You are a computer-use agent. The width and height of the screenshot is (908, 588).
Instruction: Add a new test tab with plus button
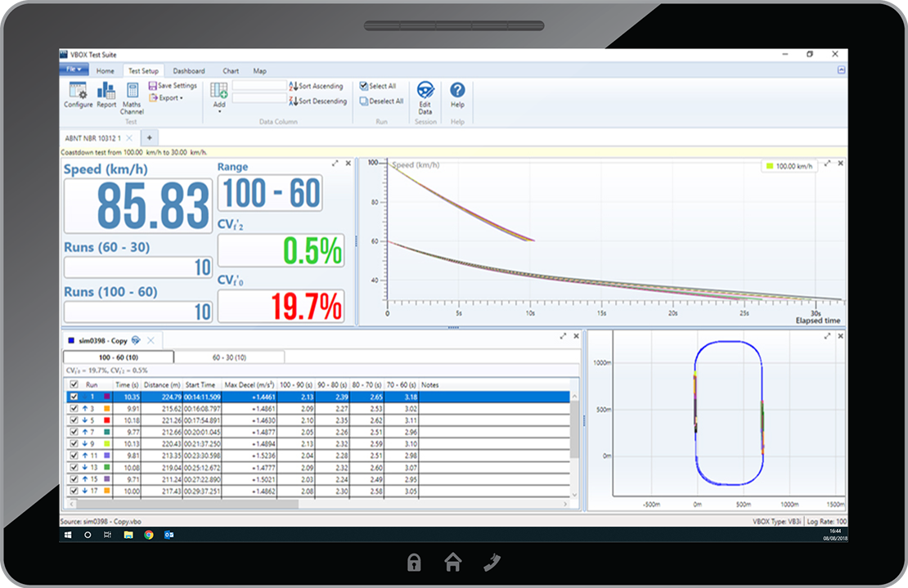[x=150, y=137]
